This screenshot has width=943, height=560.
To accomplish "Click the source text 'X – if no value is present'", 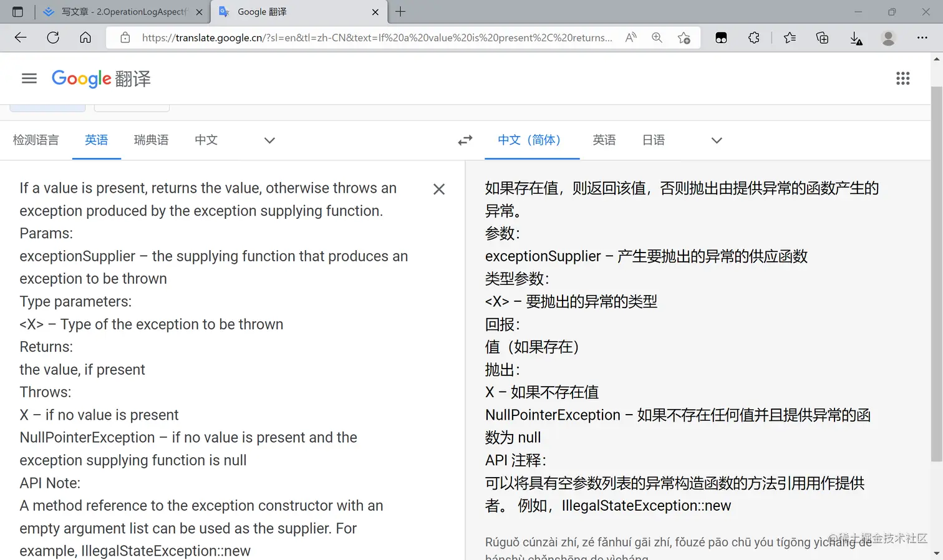I will click(x=99, y=415).
